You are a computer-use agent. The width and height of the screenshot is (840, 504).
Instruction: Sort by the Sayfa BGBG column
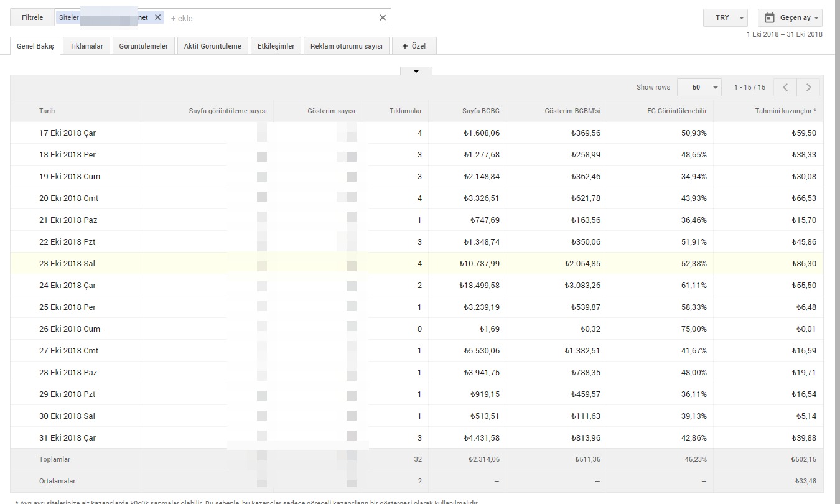pos(480,111)
